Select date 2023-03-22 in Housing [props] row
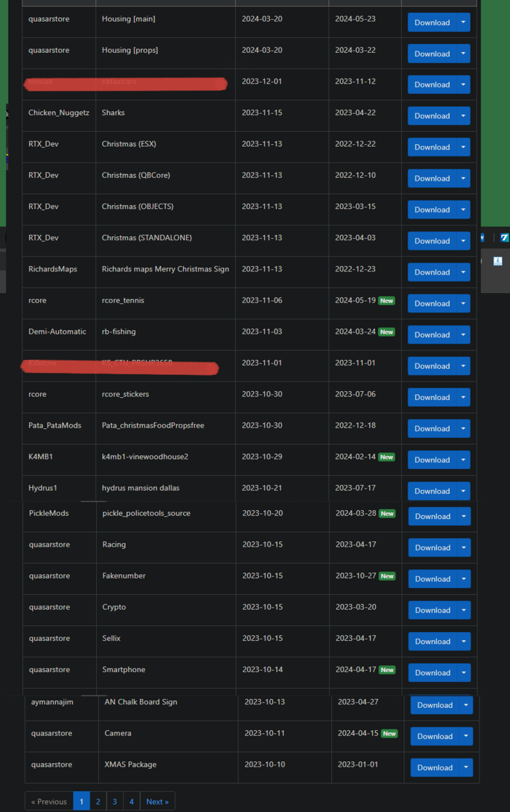 click(356, 51)
